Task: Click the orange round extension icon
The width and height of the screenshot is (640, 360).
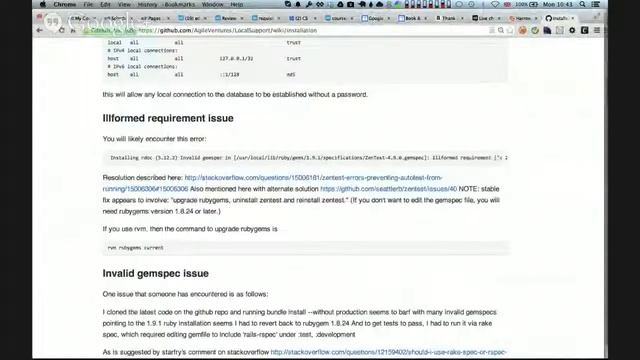Action: pyautogui.click(x=522, y=31)
